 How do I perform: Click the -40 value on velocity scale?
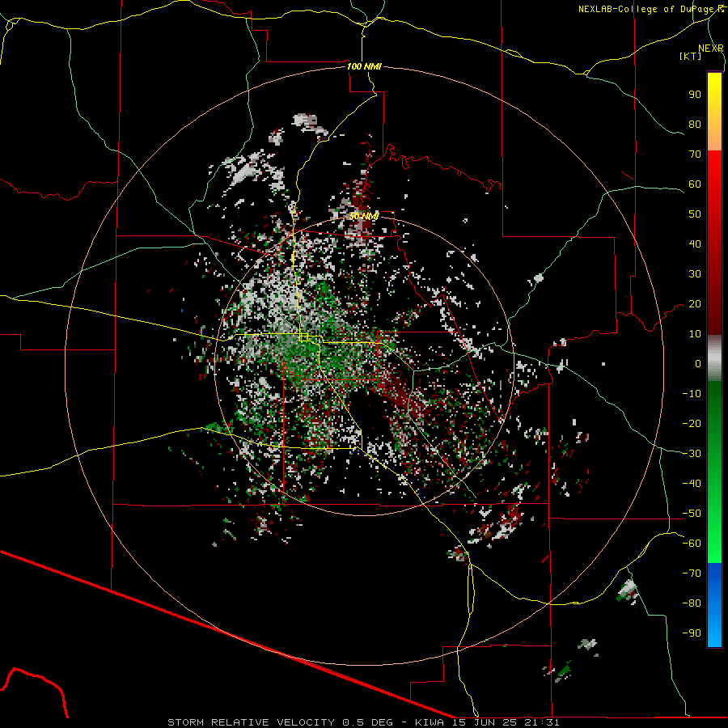click(x=692, y=484)
